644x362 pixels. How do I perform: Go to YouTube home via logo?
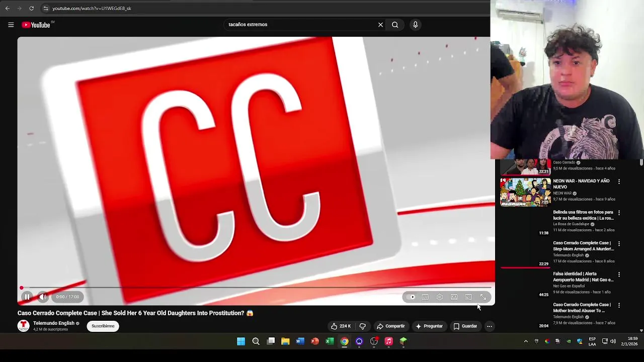(x=36, y=25)
